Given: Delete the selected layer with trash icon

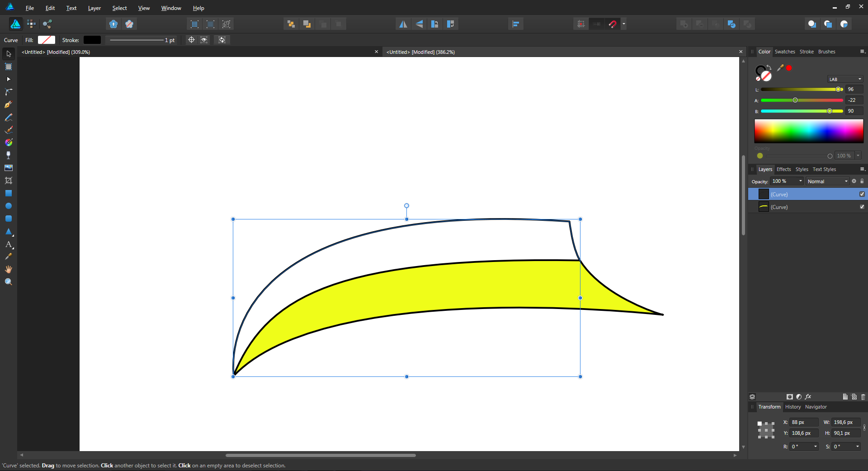Looking at the screenshot, I should coord(863,397).
